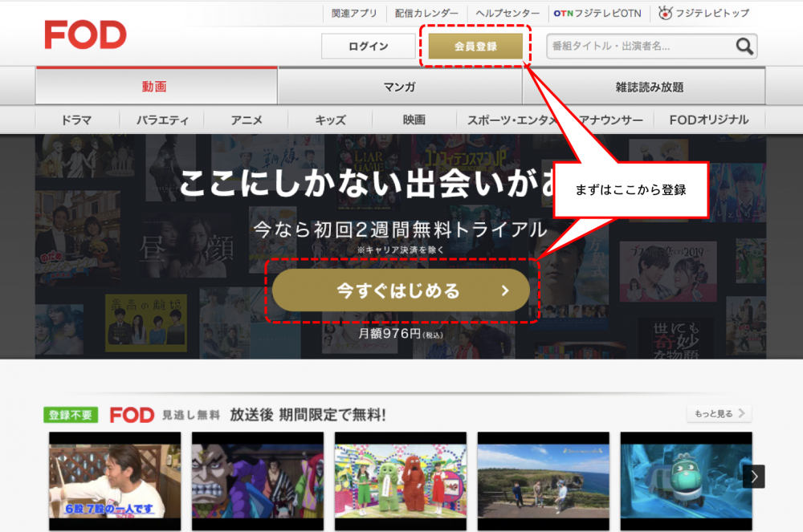Open キッズ category

tap(330, 120)
